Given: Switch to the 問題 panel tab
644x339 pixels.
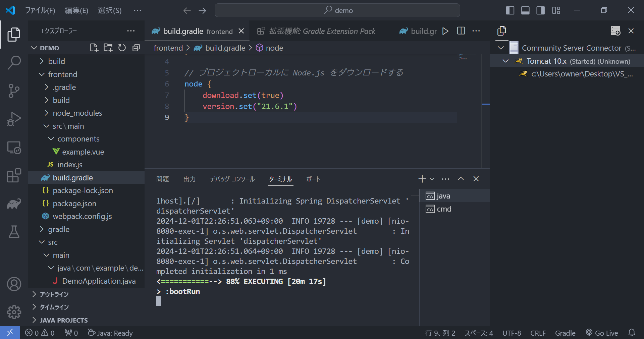Looking at the screenshot, I should click(x=163, y=179).
